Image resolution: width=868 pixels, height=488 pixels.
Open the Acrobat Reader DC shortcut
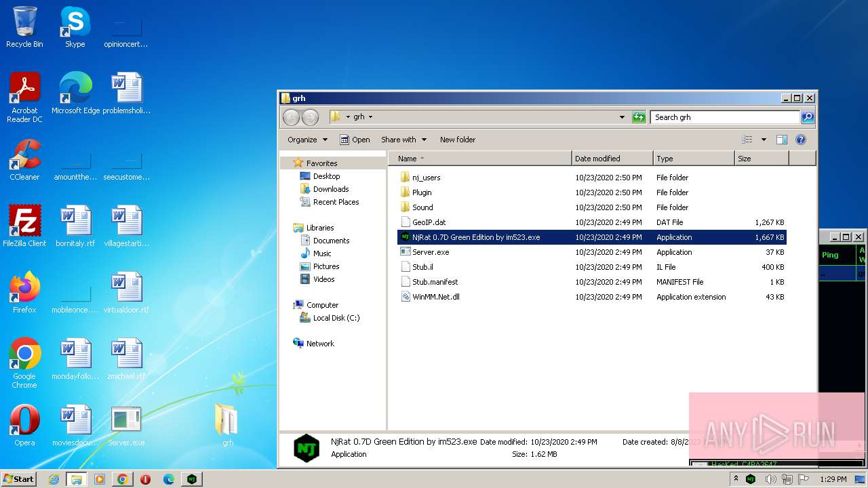pyautogui.click(x=24, y=98)
